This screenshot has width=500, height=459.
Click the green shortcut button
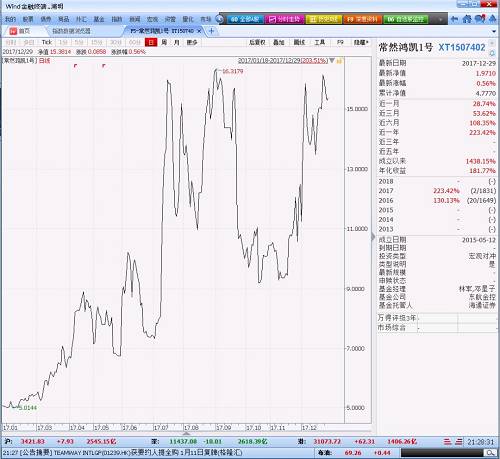tap(406, 19)
